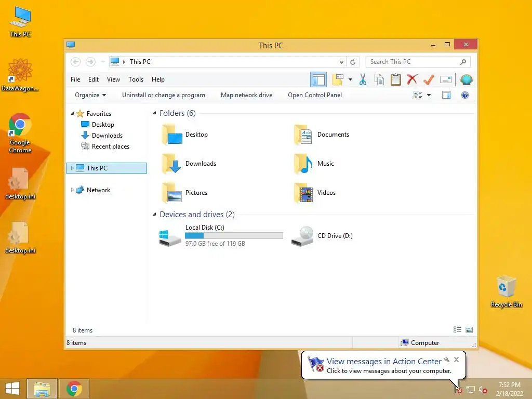
Task: Select the Pictures folder icon
Action: tap(172, 193)
